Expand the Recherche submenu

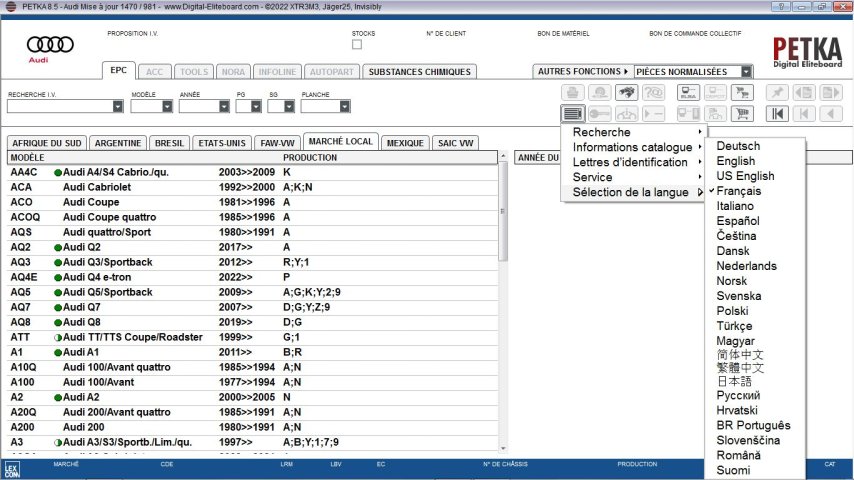coord(636,132)
